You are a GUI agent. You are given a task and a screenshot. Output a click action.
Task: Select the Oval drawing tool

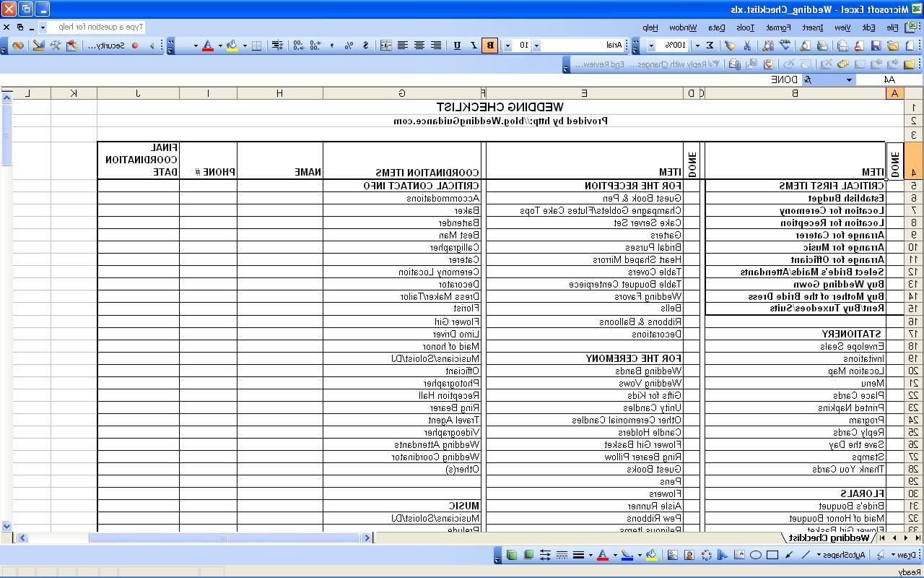[756, 555]
